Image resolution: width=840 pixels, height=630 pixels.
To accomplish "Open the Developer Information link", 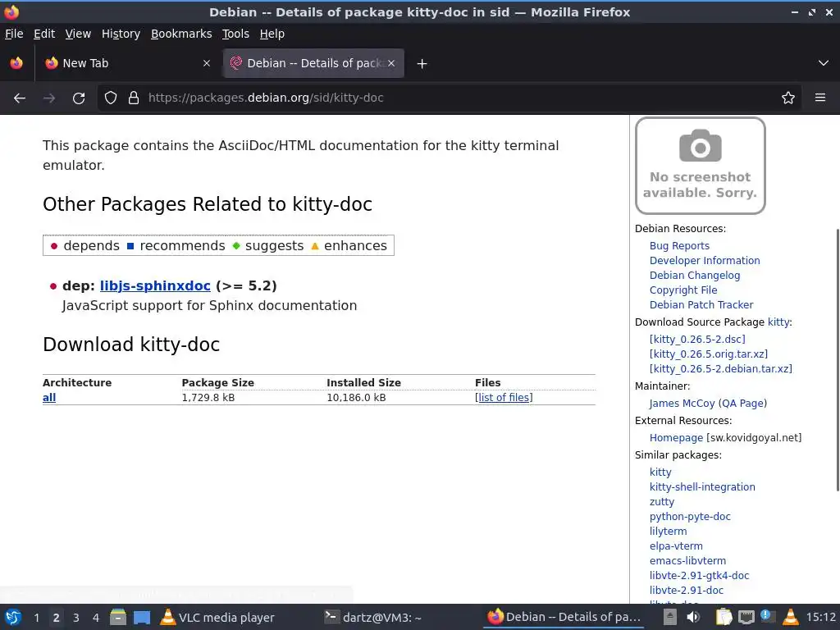I will 705,260.
